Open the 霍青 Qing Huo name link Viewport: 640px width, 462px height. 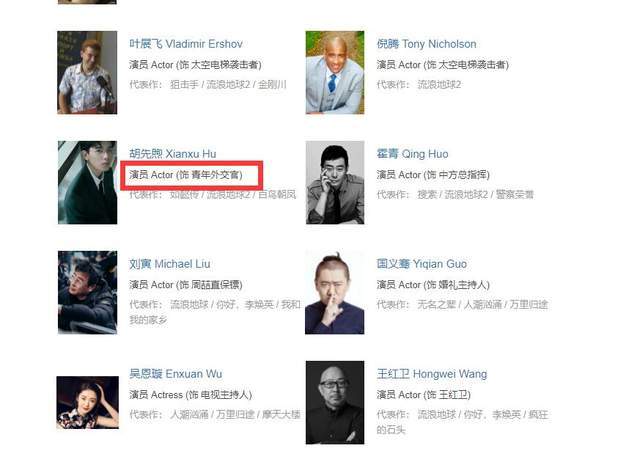tap(412, 154)
